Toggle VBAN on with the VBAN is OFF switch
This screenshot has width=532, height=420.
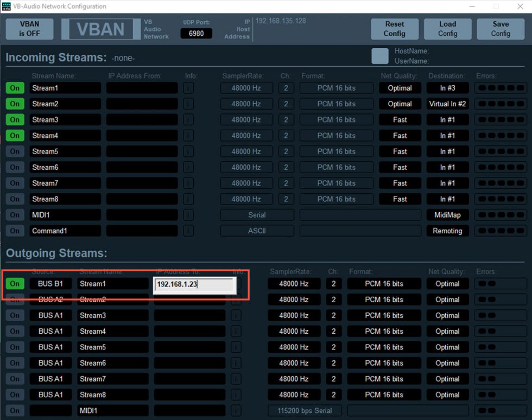(28, 28)
